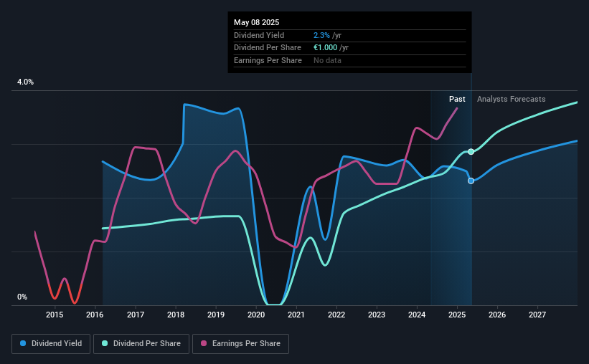Click the 2027 x-axis label
Image resolution: width=589 pixels, height=364 pixels.
(x=537, y=315)
